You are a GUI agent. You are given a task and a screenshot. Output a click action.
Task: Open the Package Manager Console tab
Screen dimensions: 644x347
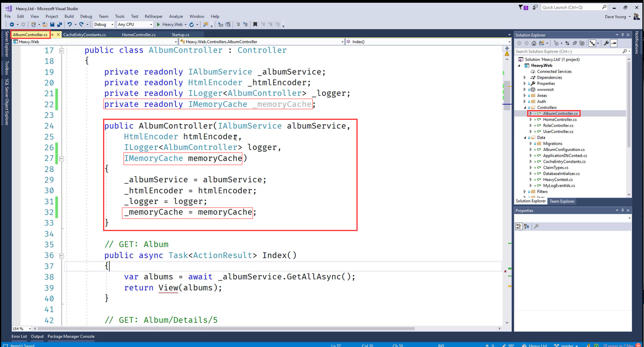(71, 336)
